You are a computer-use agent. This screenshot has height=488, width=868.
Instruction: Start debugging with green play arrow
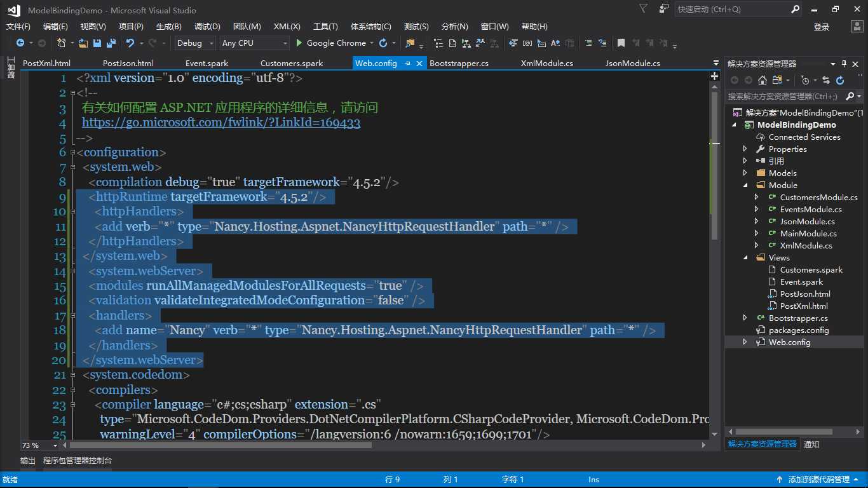pyautogui.click(x=299, y=43)
